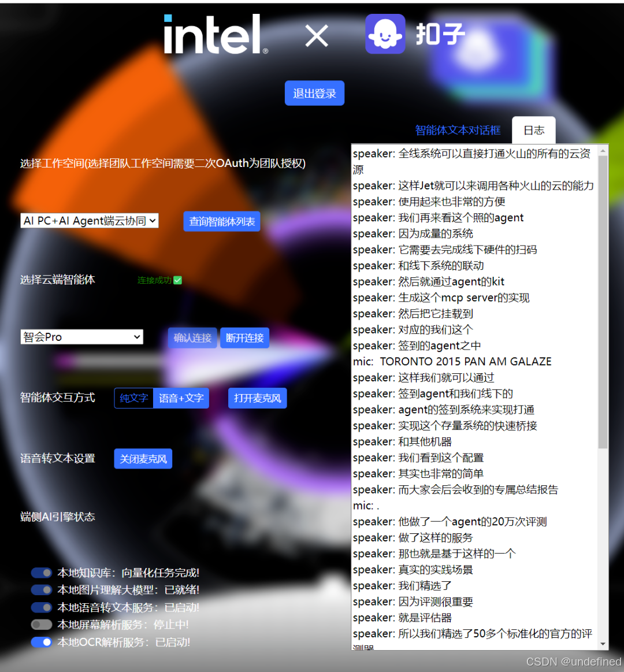Click 智能体交互方式 label

click(x=57, y=398)
